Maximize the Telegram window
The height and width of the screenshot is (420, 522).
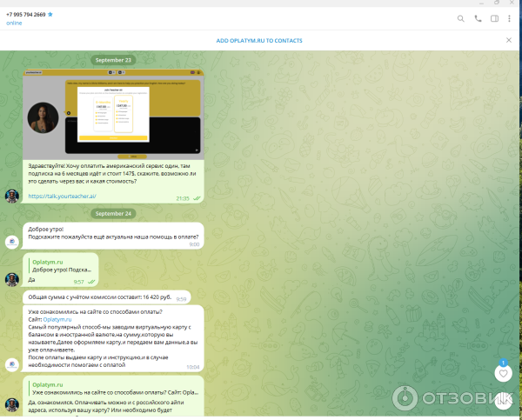point(495,3)
